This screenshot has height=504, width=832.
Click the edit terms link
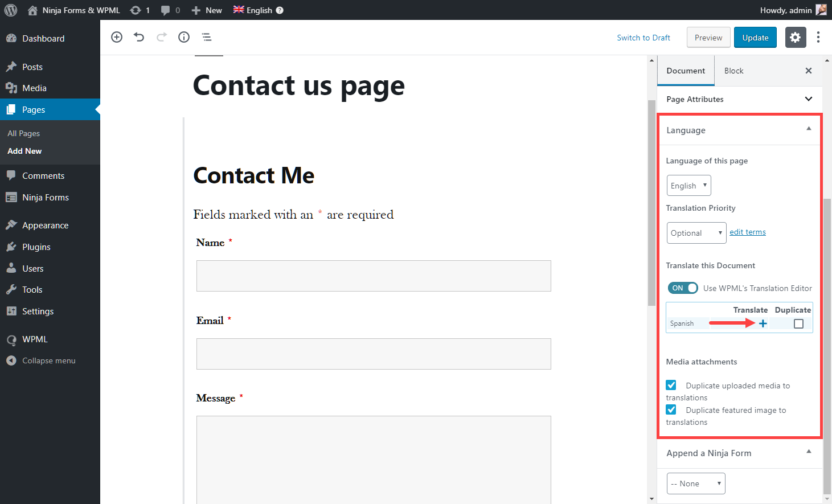pos(748,232)
